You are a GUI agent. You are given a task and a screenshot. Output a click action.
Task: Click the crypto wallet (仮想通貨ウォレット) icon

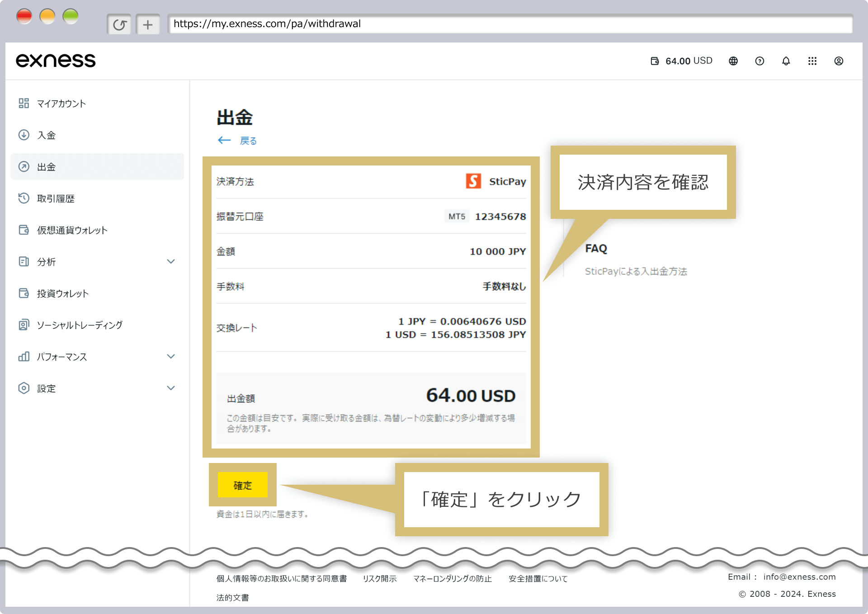[24, 230]
